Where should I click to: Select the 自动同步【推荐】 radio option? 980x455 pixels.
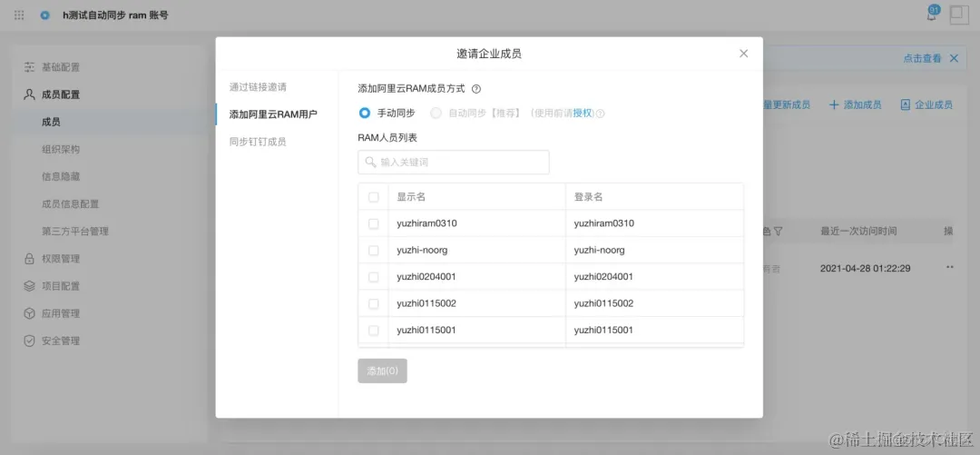[436, 114]
